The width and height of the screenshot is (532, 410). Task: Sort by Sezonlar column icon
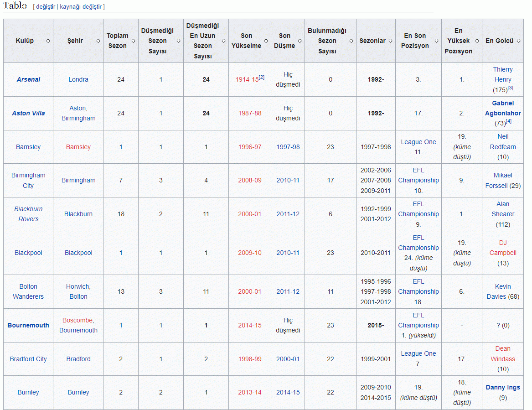click(x=390, y=41)
